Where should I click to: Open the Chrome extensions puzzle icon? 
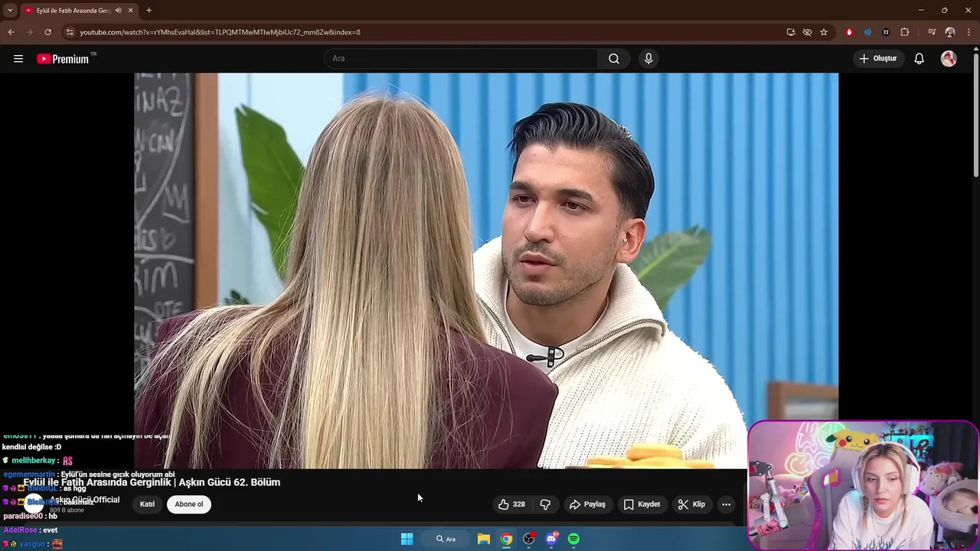click(904, 32)
